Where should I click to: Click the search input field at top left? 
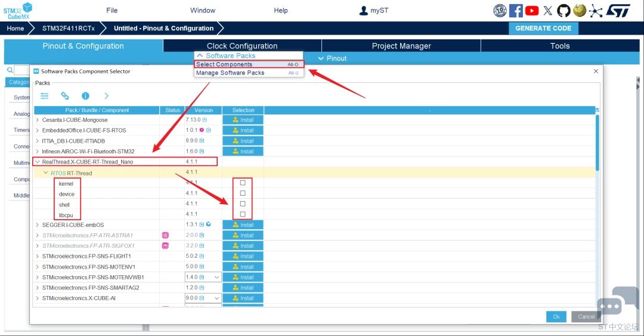point(22,70)
